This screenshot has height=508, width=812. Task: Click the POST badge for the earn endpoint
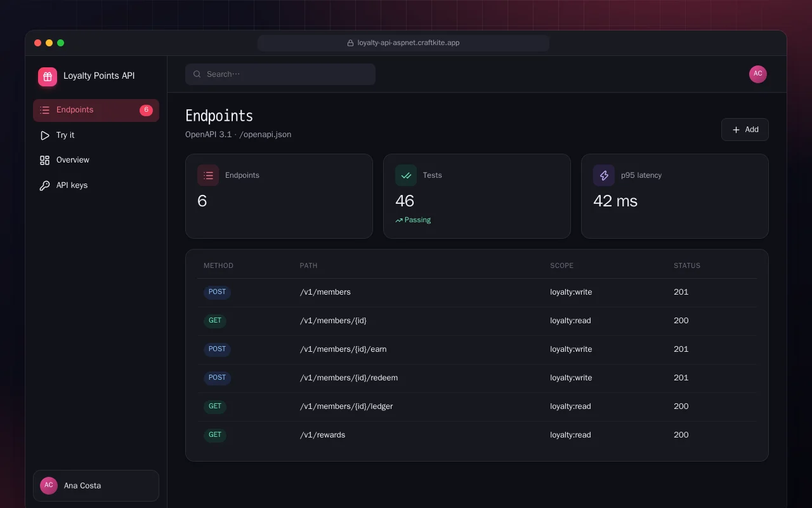coord(217,349)
